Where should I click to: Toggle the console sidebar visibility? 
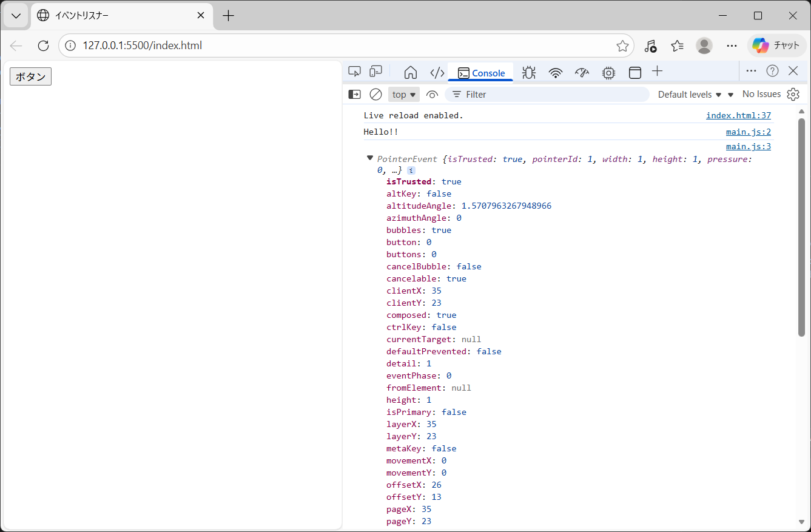click(x=354, y=94)
